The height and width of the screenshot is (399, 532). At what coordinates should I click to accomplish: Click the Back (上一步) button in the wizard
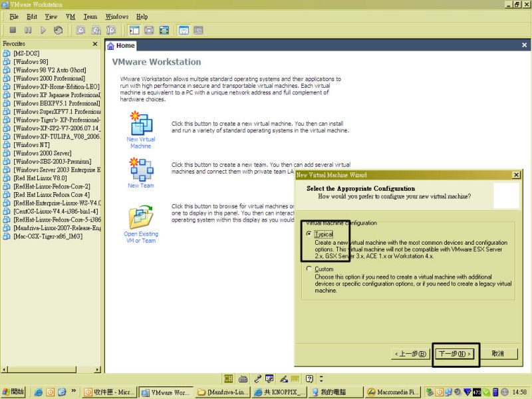410,354
